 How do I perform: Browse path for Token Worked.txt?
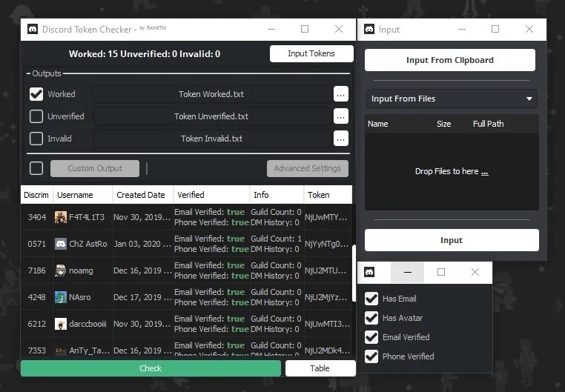coord(341,94)
